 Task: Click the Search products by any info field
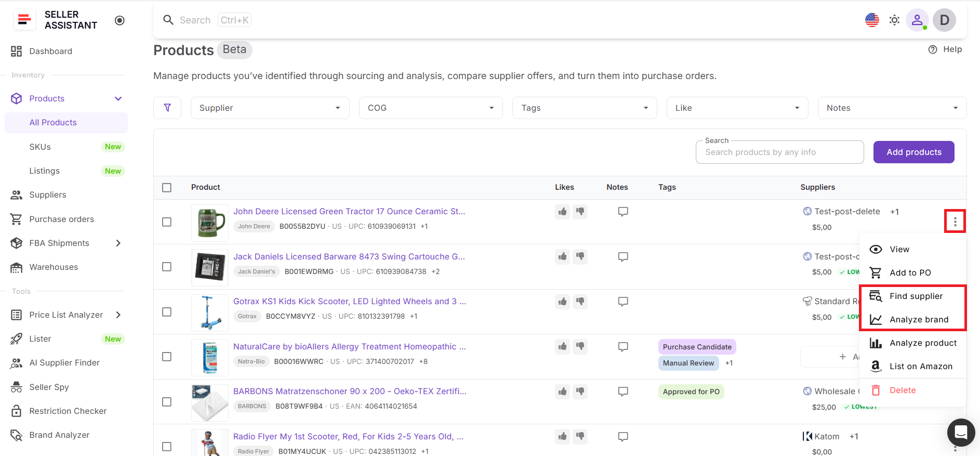tap(779, 152)
